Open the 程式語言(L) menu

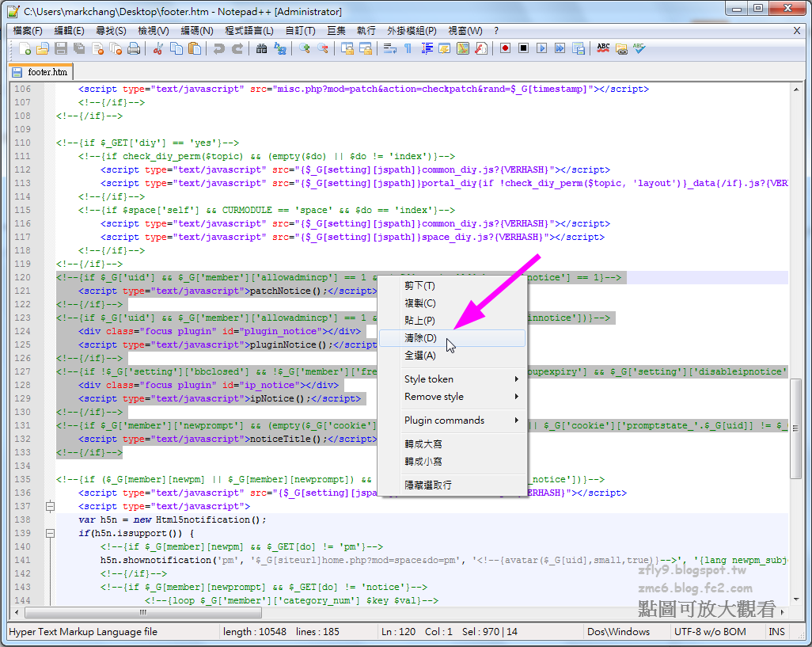(249, 31)
